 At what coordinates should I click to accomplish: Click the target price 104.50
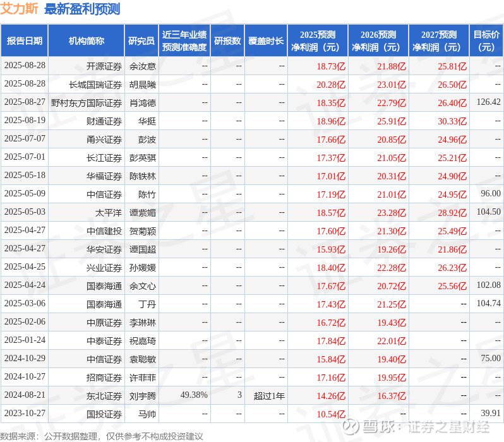coord(489,212)
